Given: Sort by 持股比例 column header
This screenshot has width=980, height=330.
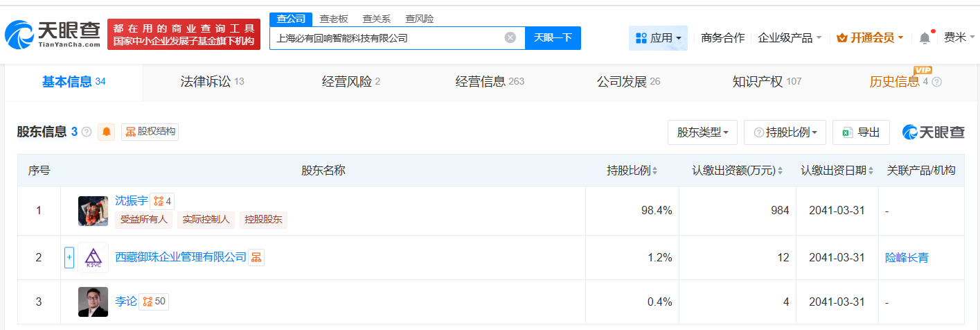Looking at the screenshot, I should 632,171.
